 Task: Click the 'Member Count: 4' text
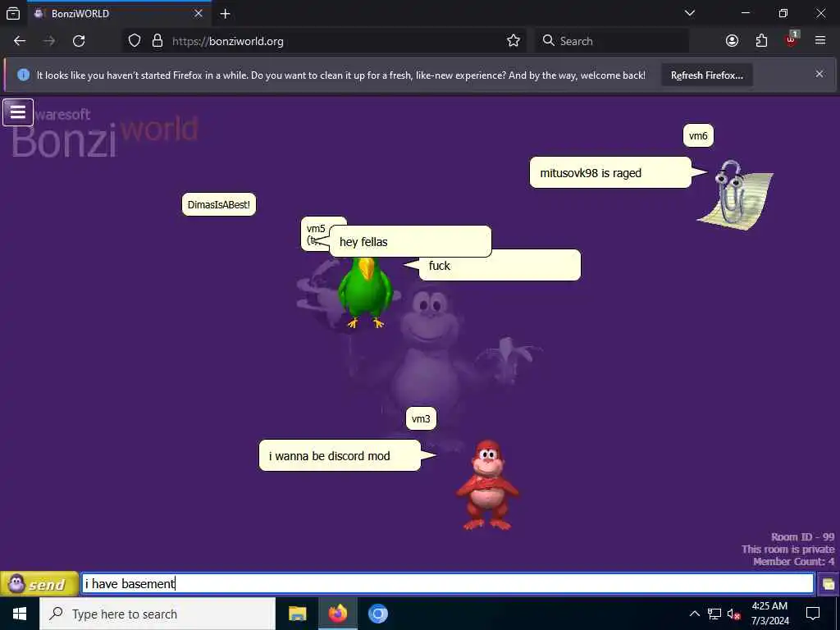coord(793,561)
